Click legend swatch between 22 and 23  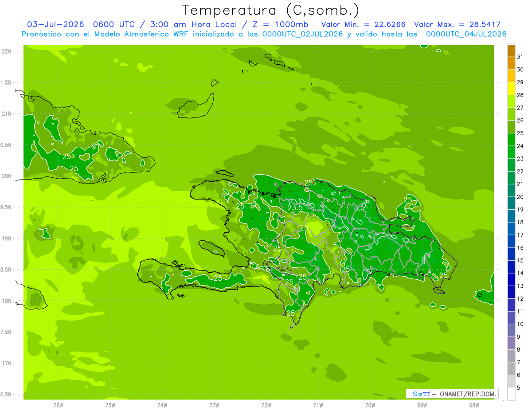tap(511, 165)
